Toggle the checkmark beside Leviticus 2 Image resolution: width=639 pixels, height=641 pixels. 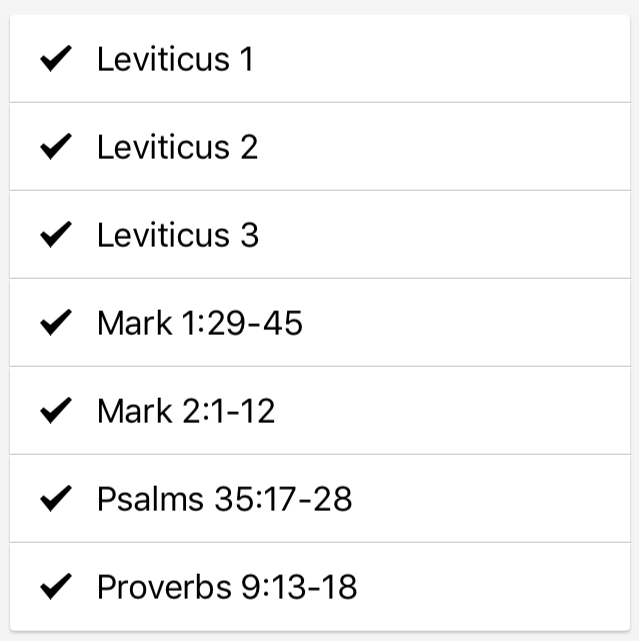56,148
